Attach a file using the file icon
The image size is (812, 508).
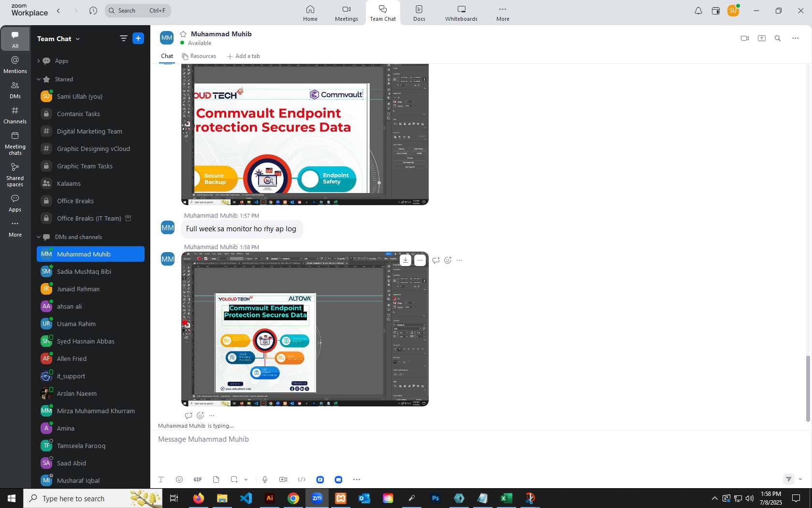[216, 479]
